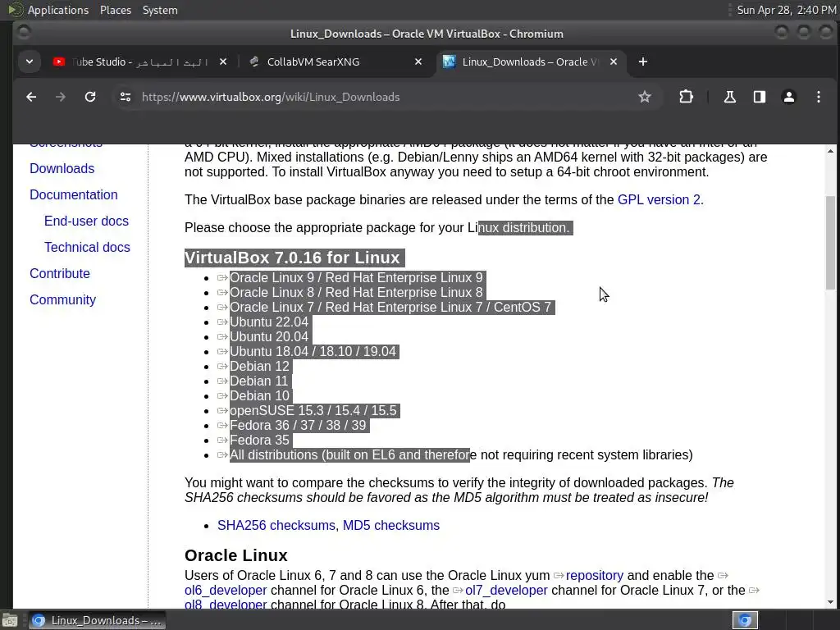Open a new tab with plus button
The height and width of the screenshot is (630, 840).
(x=643, y=62)
